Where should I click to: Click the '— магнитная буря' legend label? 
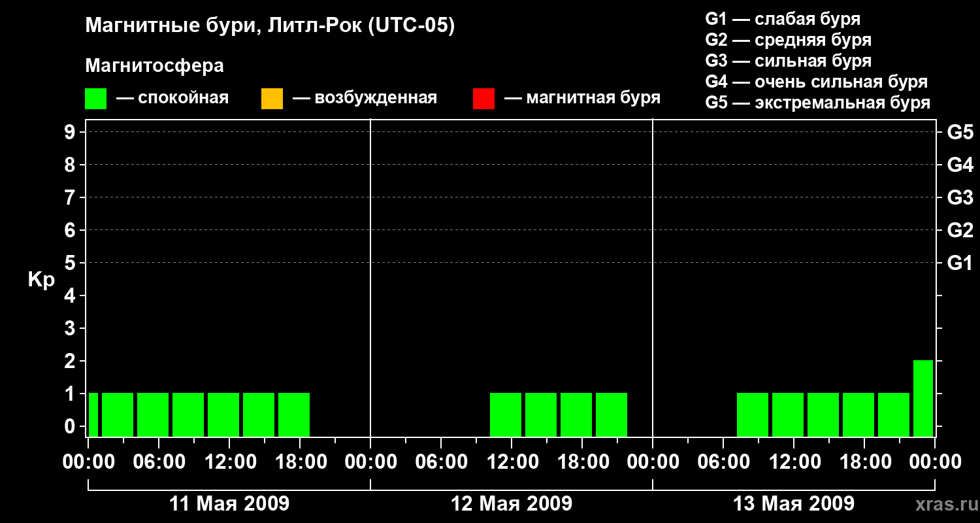[x=582, y=98]
